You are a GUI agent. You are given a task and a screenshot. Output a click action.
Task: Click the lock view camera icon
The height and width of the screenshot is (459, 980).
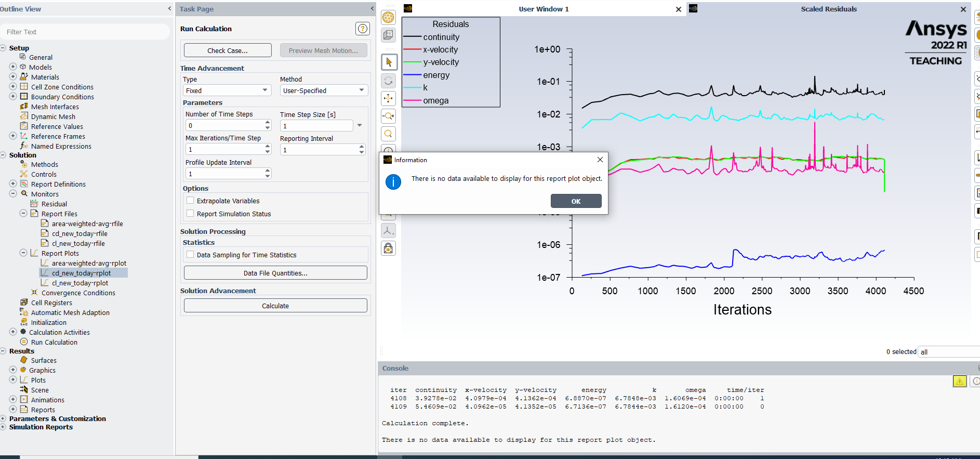[388, 248]
